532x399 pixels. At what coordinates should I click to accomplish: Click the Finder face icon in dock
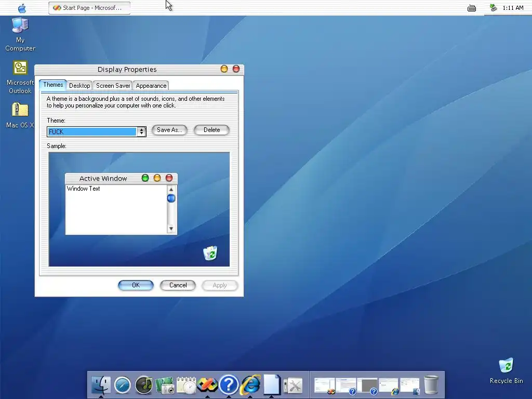click(101, 385)
